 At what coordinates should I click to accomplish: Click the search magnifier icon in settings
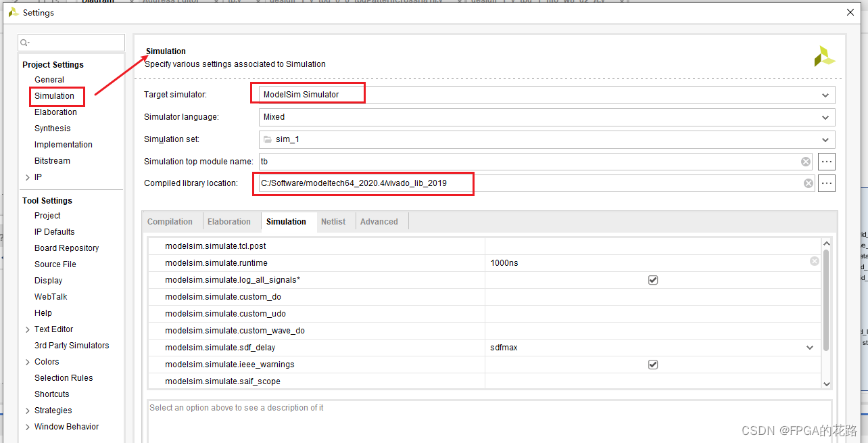tap(25, 43)
